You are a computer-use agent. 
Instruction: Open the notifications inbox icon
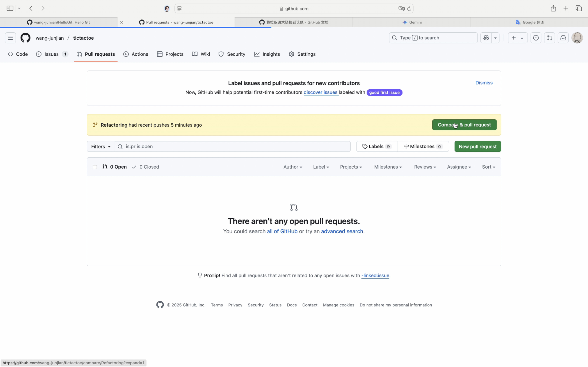coord(563,38)
